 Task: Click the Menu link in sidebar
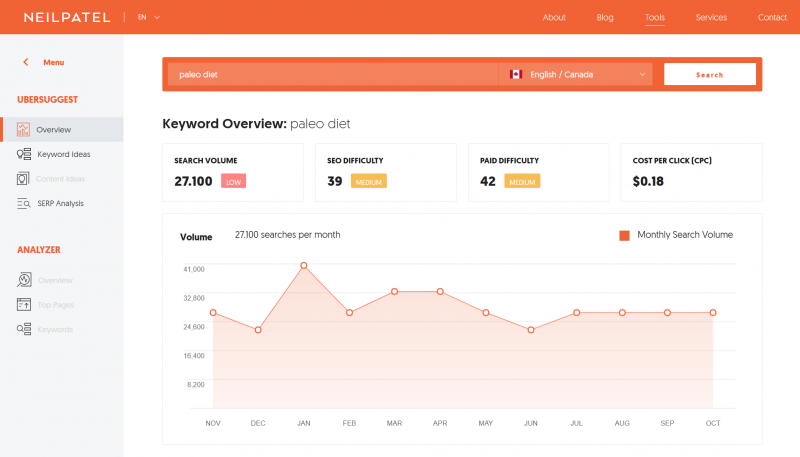click(x=54, y=62)
